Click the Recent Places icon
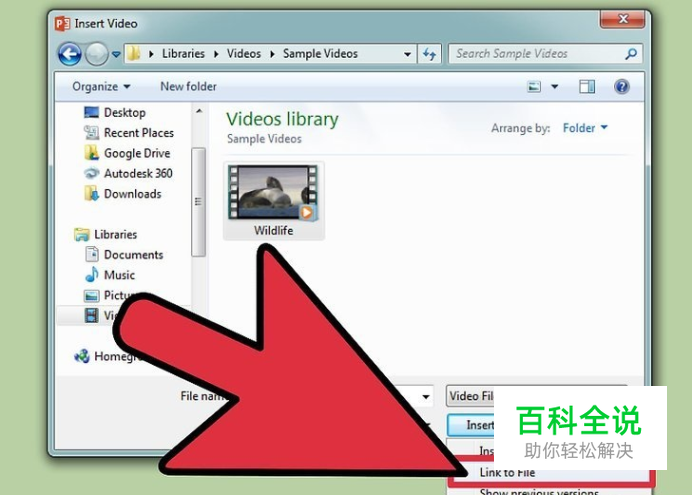Screen dimensions: 692x495 (91, 133)
